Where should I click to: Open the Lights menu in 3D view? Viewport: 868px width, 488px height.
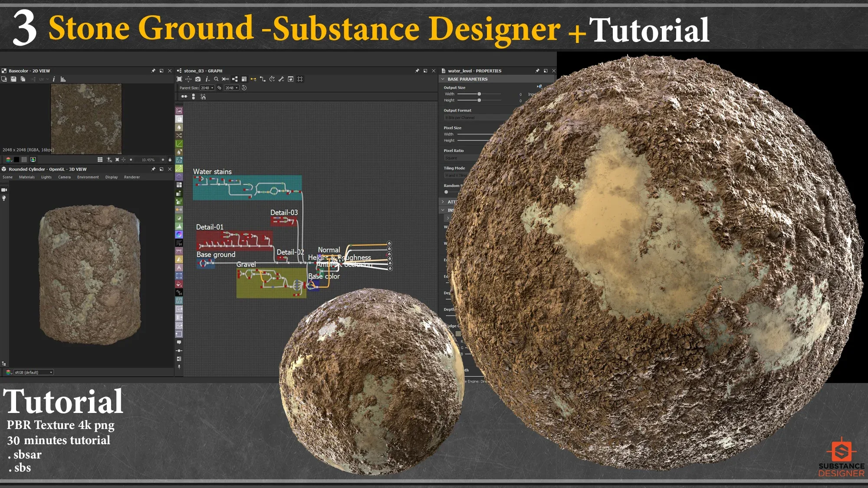[46, 177]
